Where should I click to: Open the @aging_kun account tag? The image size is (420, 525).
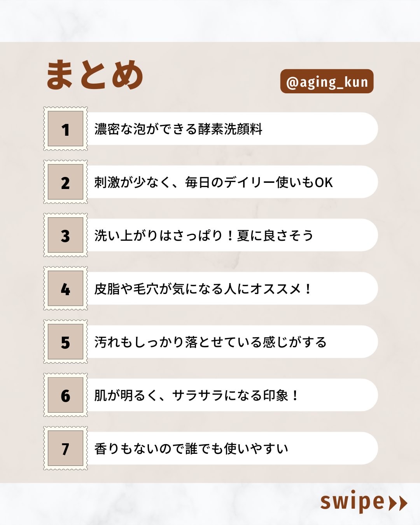click(327, 82)
